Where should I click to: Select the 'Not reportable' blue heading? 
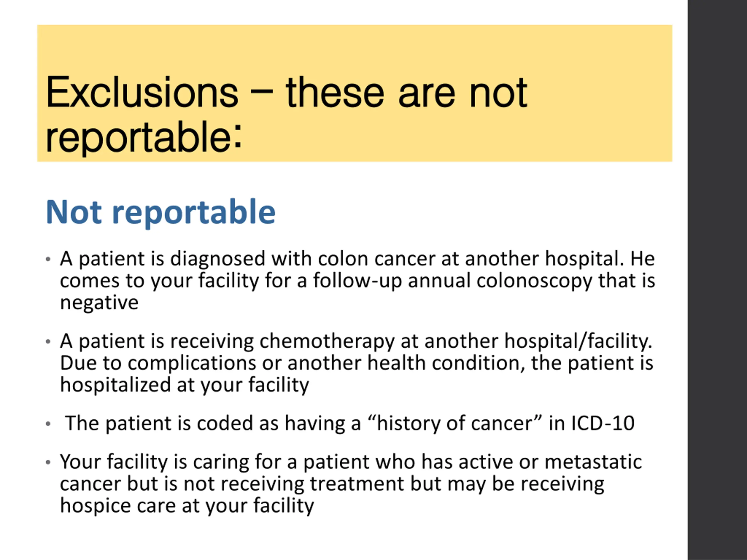click(161, 212)
